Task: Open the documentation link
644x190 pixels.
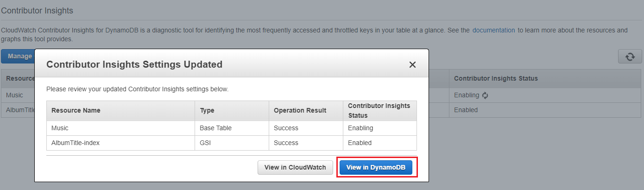Action: 493,30
